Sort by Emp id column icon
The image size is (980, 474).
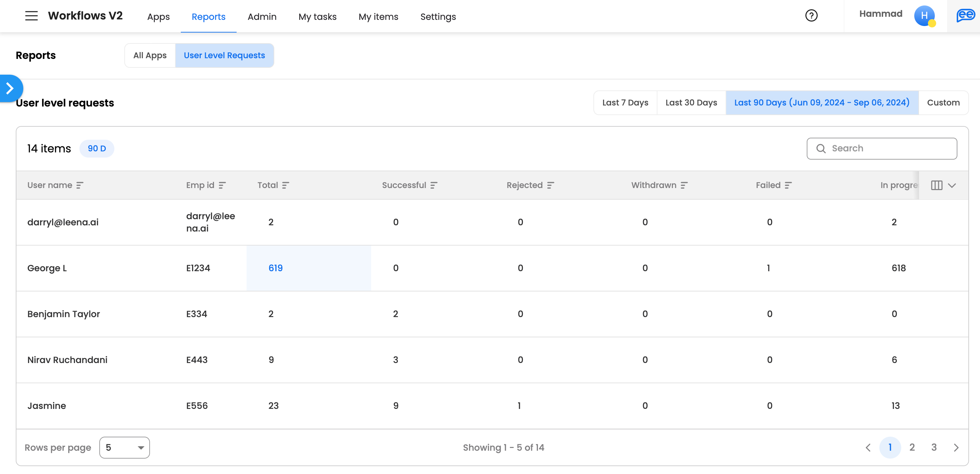[x=222, y=185]
